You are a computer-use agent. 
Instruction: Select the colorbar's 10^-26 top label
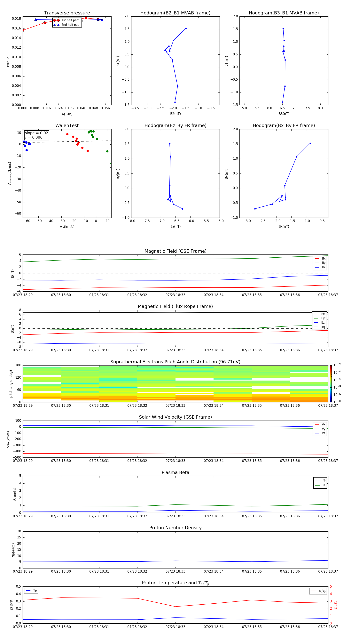click(337, 365)
